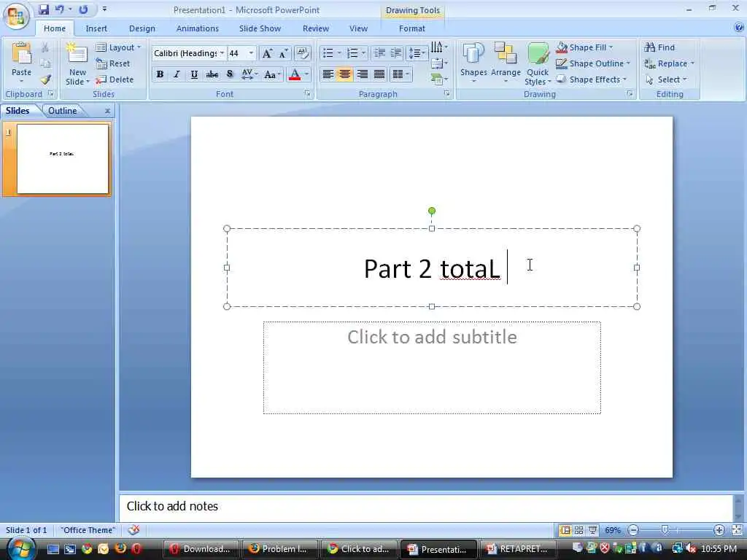Save presentation via Quick Access icon
The width and height of the screenshot is (747, 560).
43,9
